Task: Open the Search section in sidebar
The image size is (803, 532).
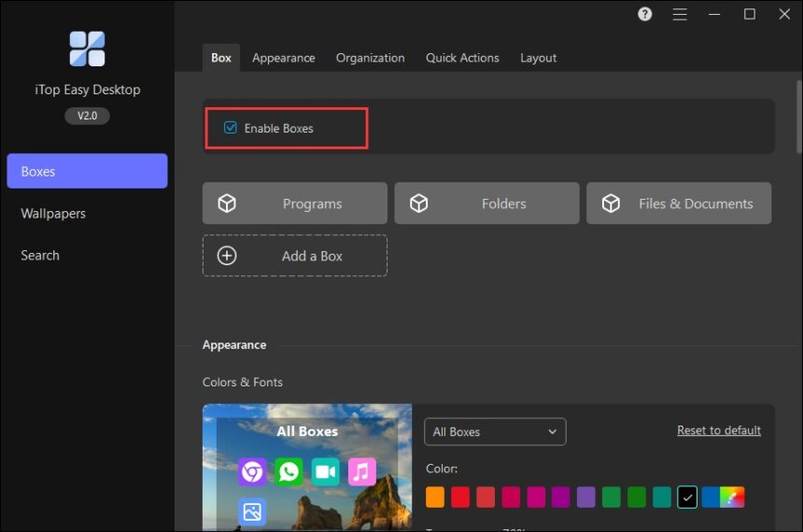Action: coord(40,256)
